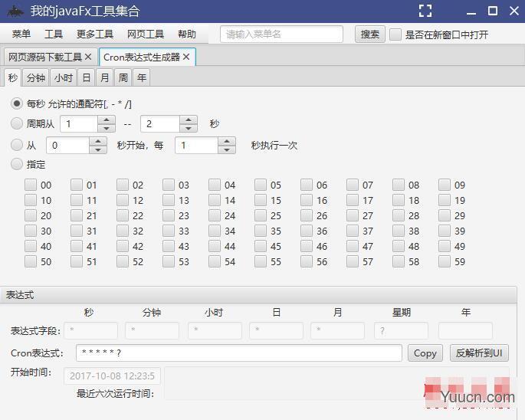Select the 日 tab
The width and height of the screenshot is (525, 420).
pyautogui.click(x=87, y=77)
